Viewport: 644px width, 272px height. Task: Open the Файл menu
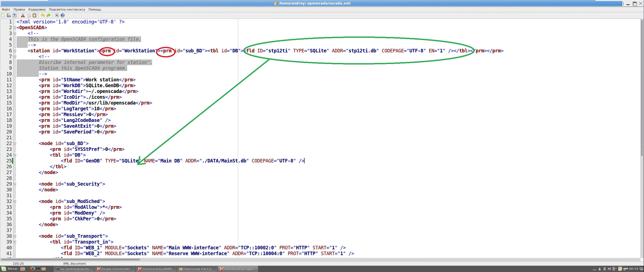[x=6, y=9]
